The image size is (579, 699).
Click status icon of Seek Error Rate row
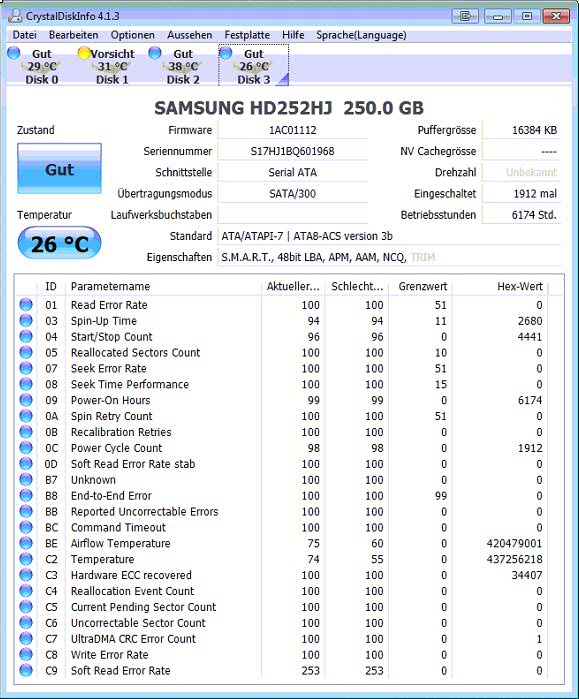(x=26, y=368)
